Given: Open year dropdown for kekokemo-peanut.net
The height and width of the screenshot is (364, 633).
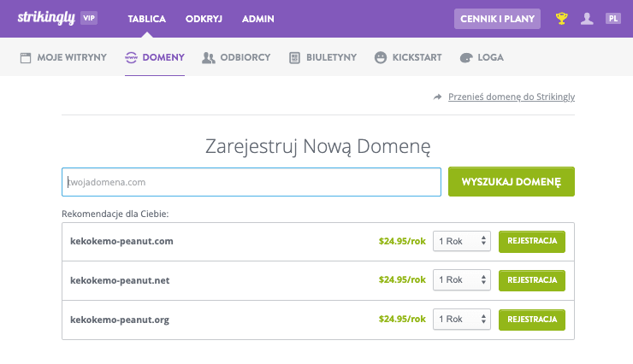Looking at the screenshot, I should pos(462,279).
